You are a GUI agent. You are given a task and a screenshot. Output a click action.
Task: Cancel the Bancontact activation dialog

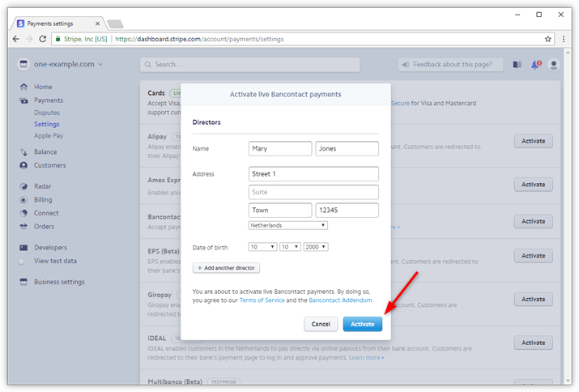321,324
